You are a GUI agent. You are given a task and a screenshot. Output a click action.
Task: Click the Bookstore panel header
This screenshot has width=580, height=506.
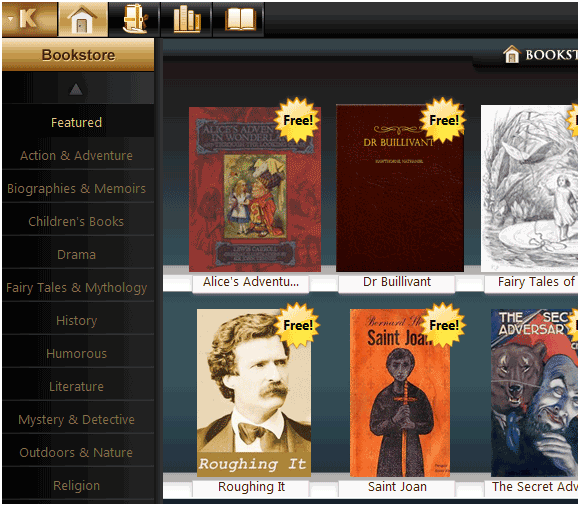(78, 55)
